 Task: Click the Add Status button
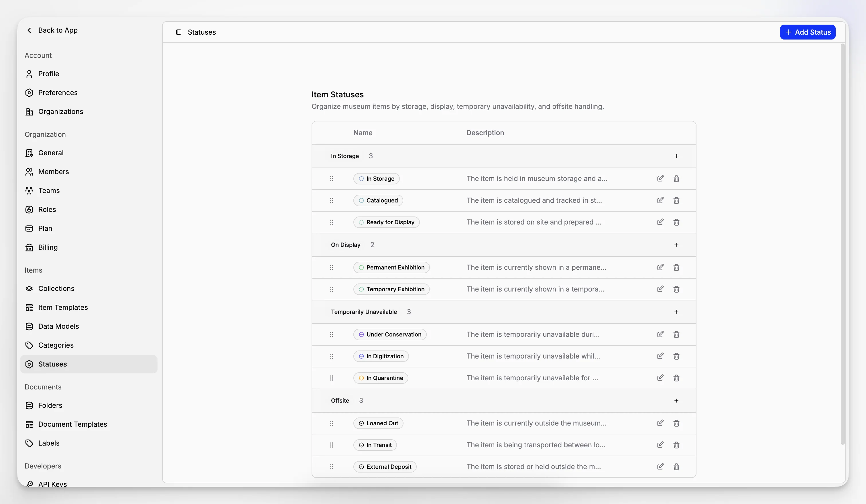808,32
